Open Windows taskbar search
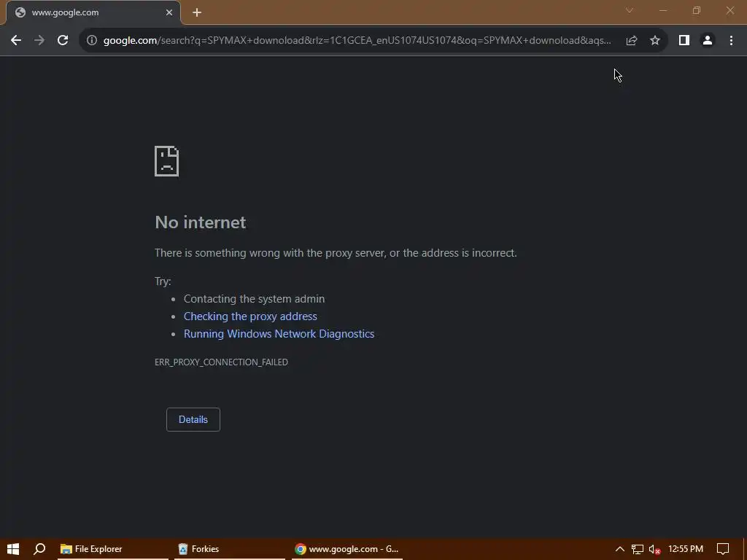The height and width of the screenshot is (560, 747). [39, 549]
